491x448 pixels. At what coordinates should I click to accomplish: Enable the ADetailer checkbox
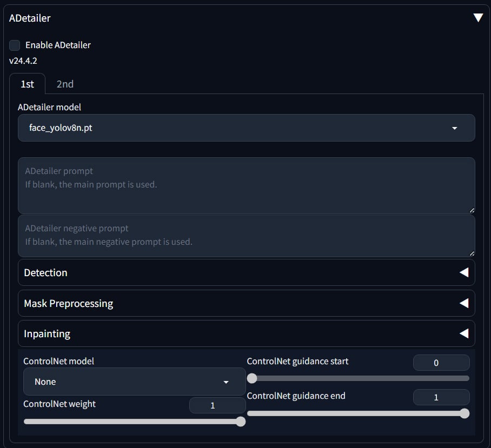[x=15, y=45]
